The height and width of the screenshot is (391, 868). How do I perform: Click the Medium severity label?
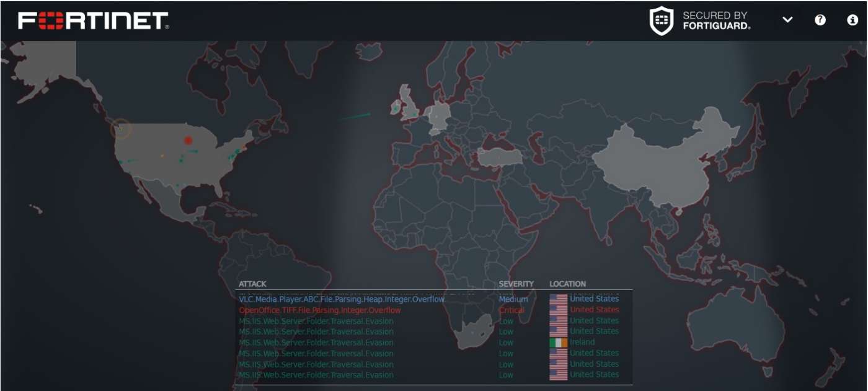pyautogui.click(x=513, y=299)
